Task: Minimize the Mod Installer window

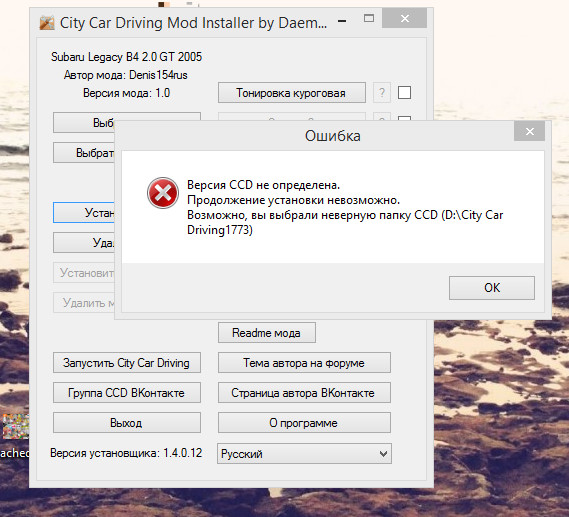Action: coord(342,21)
